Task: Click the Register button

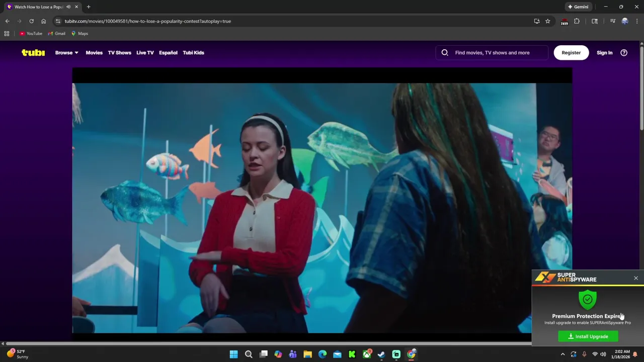Action: [571, 52]
